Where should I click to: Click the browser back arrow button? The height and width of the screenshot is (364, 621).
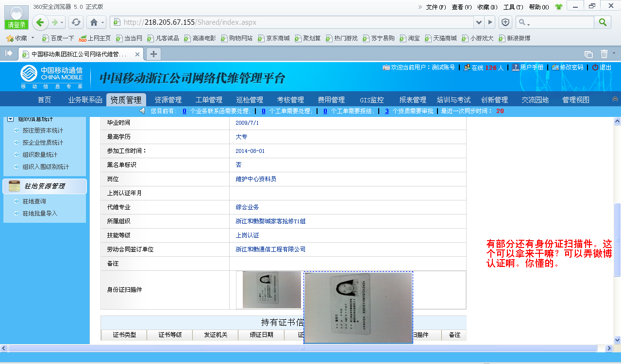40,22
